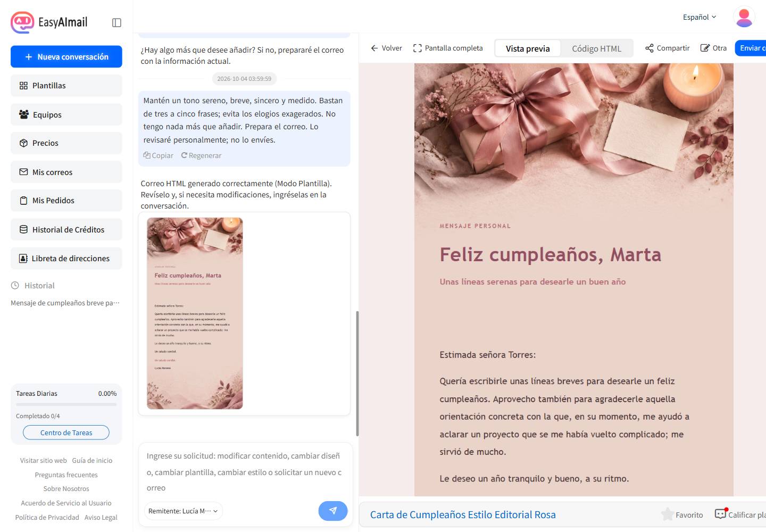The width and height of the screenshot is (766, 532).
Task: Open Libreta de direcciones
Action: (66, 258)
